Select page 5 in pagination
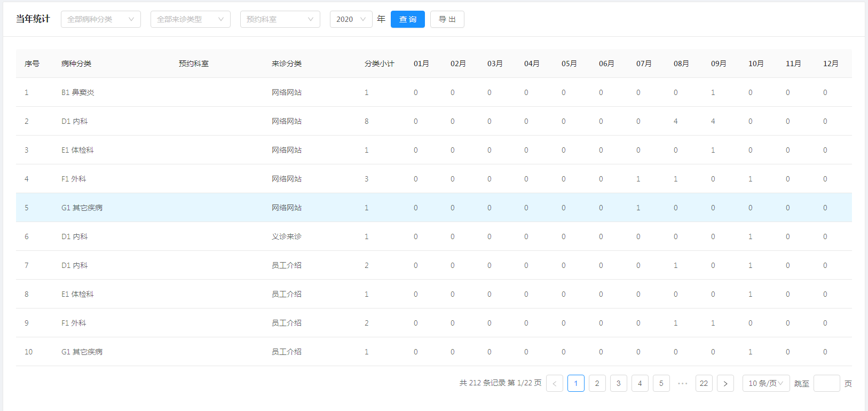 tap(661, 383)
